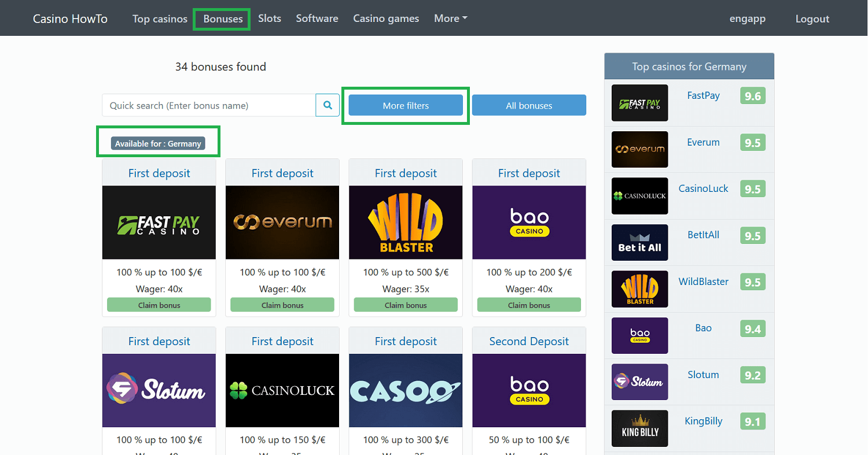The width and height of the screenshot is (868, 455).
Task: Click Logout in the navigation bar
Action: click(812, 19)
